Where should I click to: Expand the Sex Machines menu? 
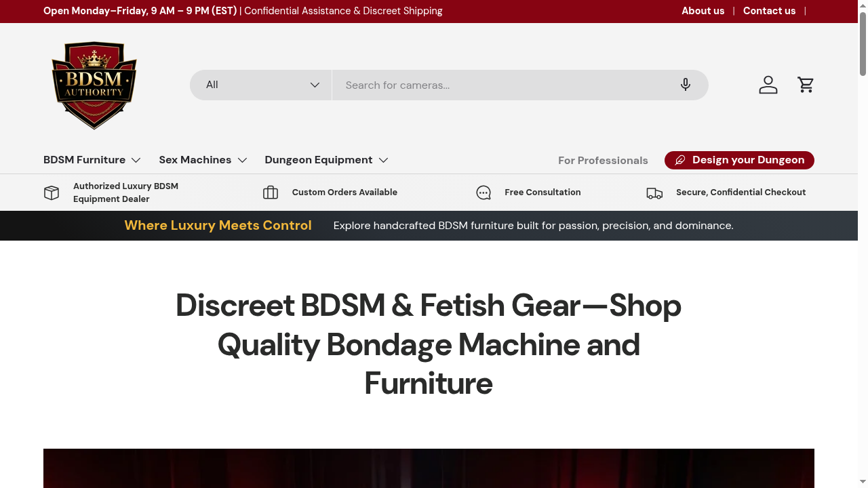[203, 160]
